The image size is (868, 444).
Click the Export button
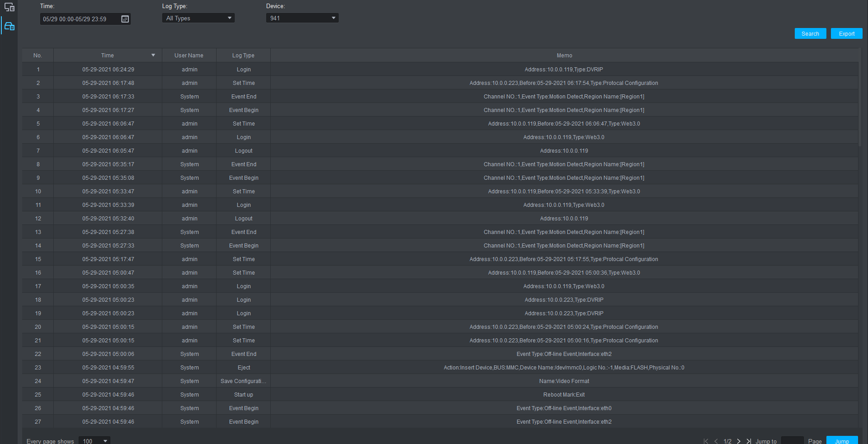[846, 33]
